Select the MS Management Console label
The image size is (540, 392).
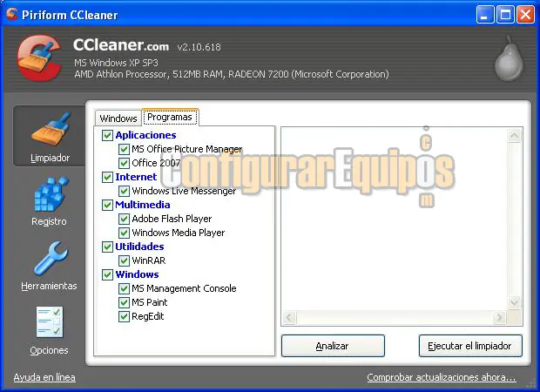(185, 288)
